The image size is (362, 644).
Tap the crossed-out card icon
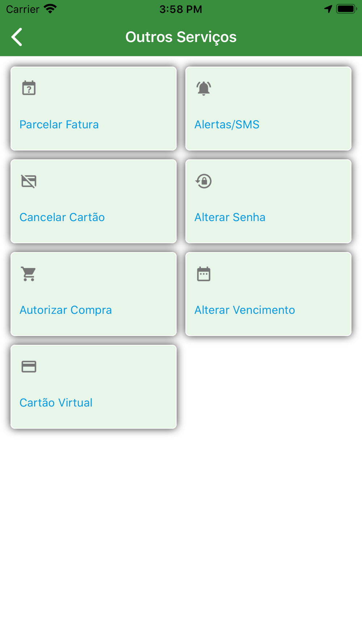pyautogui.click(x=29, y=181)
